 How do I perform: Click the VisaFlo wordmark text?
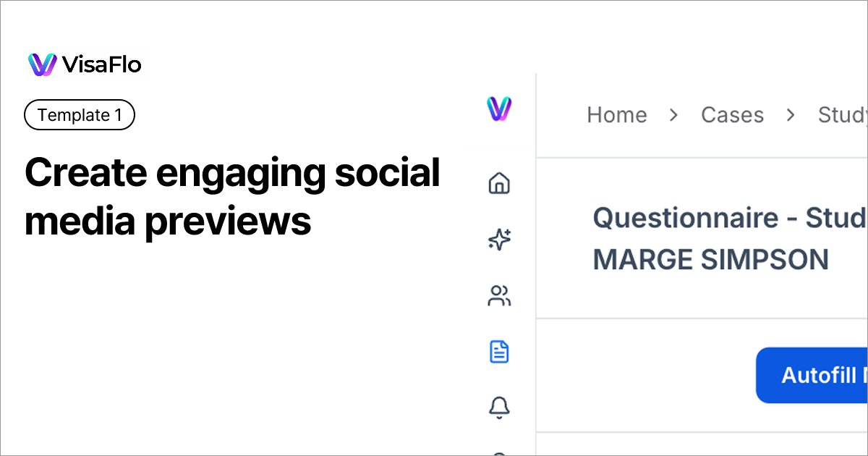pyautogui.click(x=102, y=65)
